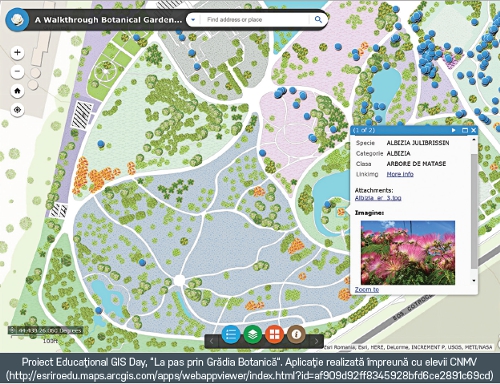Open the blue legend list widget
This screenshot has height=384, width=500.
tap(231, 334)
